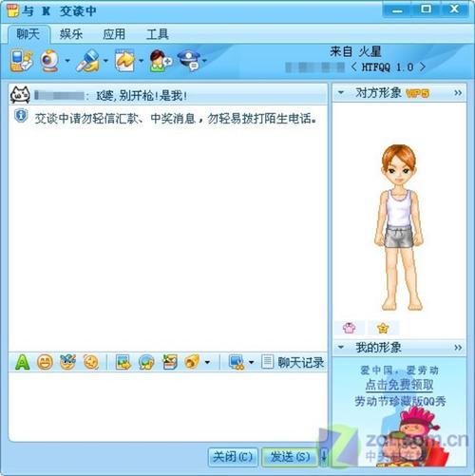
Task: Open the screen capture options arrow
Action: (251, 362)
